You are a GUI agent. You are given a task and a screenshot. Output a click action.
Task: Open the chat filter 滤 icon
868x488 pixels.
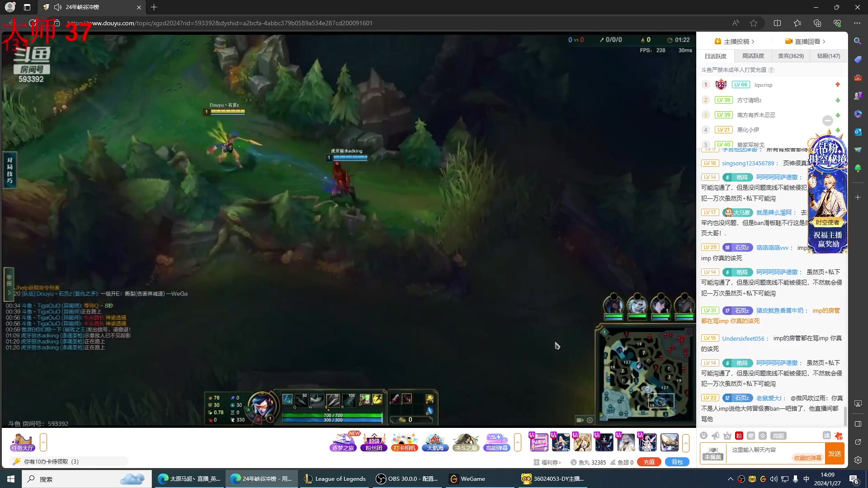pyautogui.click(x=826, y=436)
